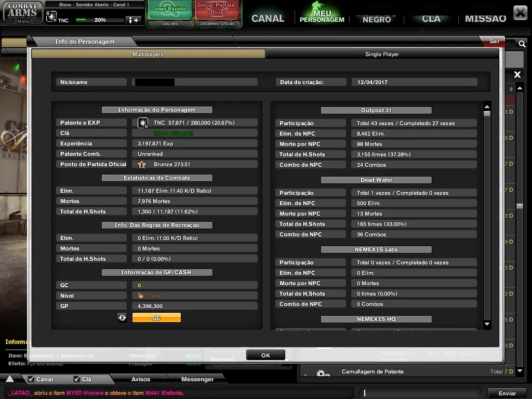Click the add player plus icon
This screenshot has width=532, height=399.
[134, 20]
